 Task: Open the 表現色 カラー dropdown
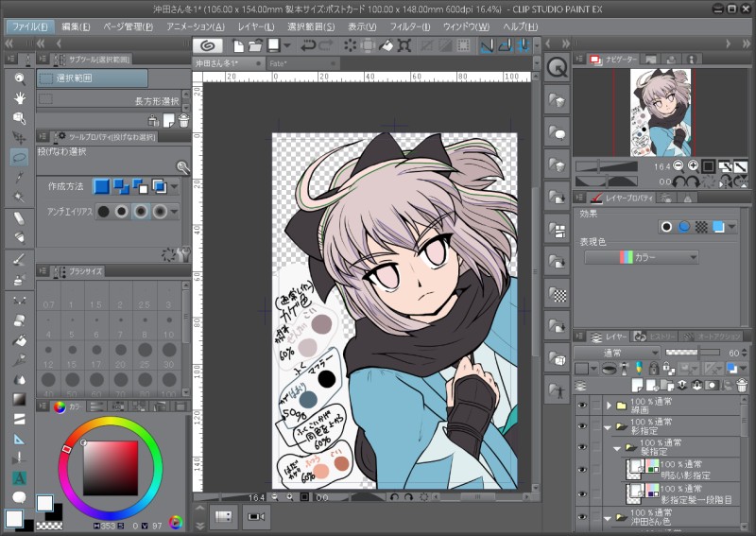[x=642, y=257]
